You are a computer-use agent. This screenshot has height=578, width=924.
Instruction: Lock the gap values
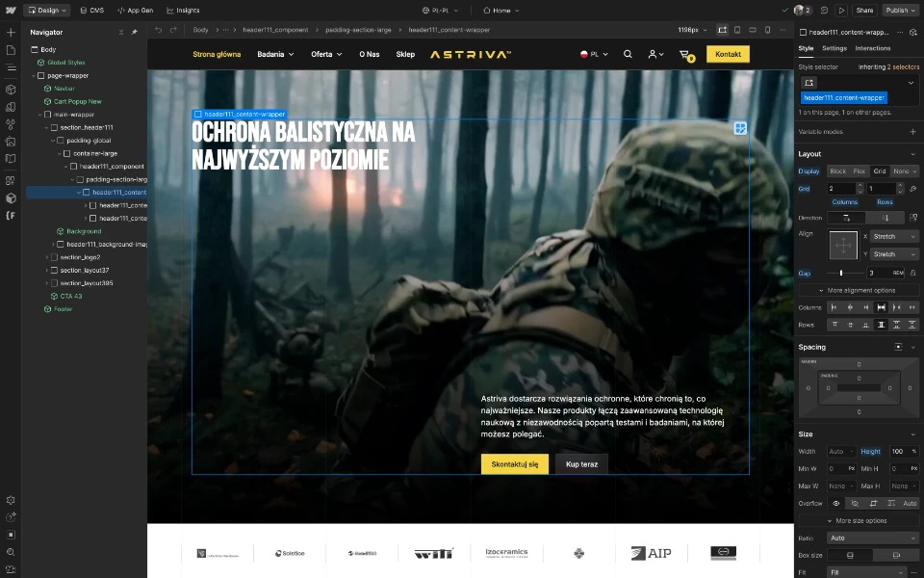click(x=912, y=273)
